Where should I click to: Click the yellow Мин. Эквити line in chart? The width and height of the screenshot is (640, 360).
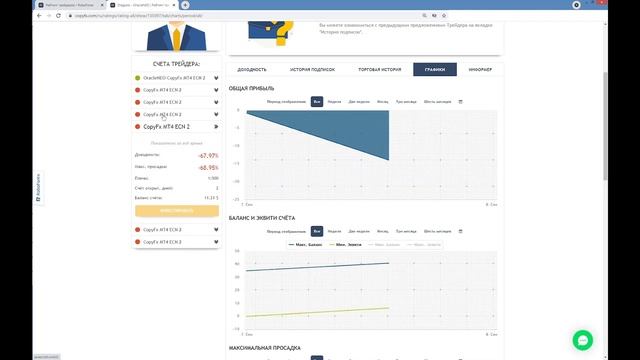coord(318,312)
